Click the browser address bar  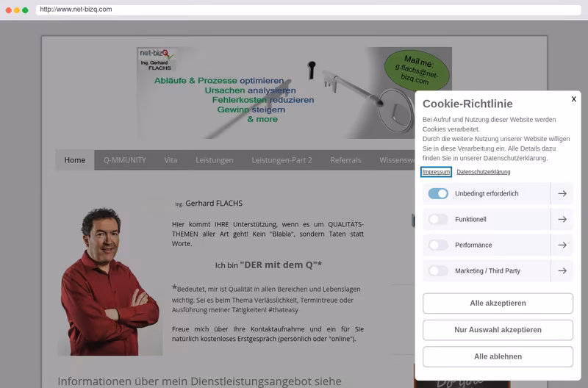(308, 10)
